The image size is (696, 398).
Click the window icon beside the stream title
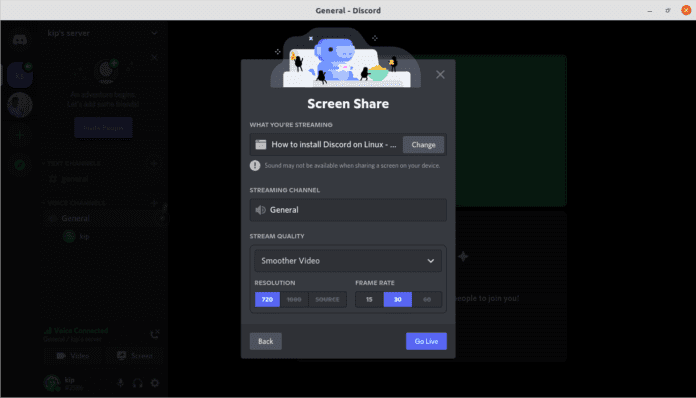tap(261, 145)
